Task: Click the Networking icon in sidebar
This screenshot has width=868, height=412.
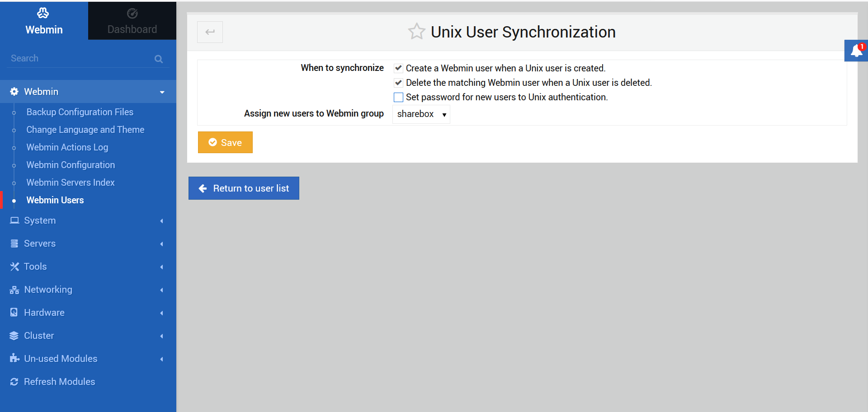Action: pos(14,290)
